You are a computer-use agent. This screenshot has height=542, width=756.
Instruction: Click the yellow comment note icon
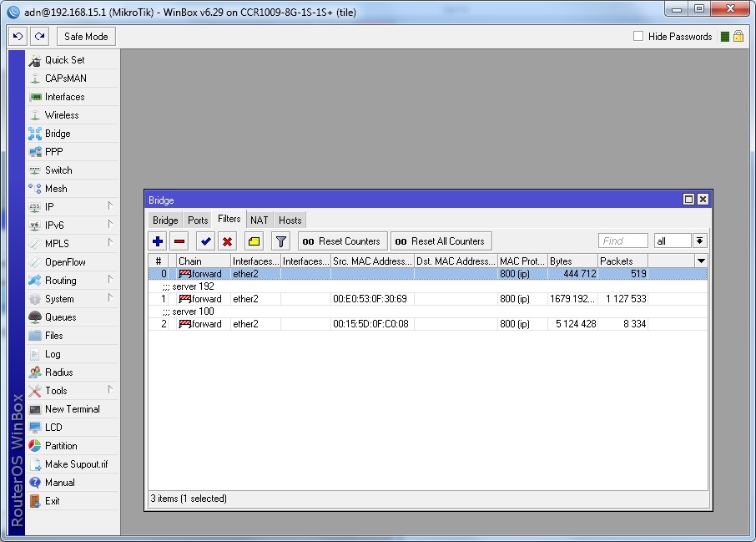(255, 241)
